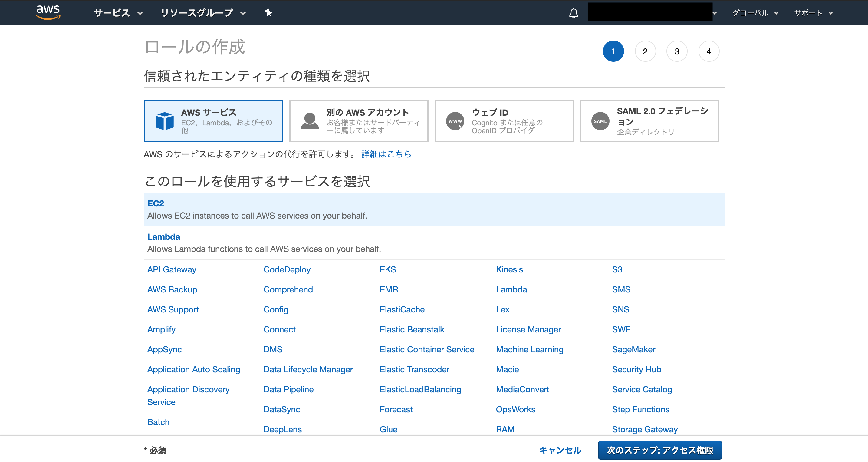The height and width of the screenshot is (462, 868).
Task: Choose the EC2 service row
Action: [x=434, y=209]
